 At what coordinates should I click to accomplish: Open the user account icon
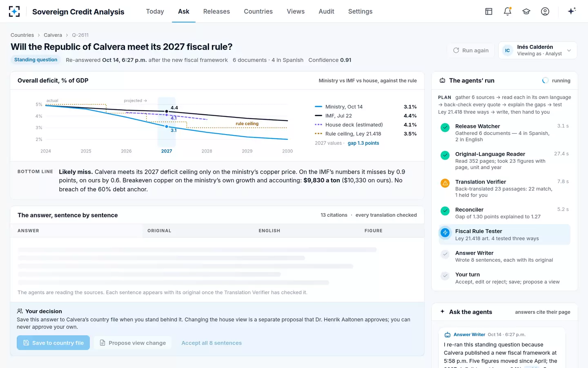point(545,11)
